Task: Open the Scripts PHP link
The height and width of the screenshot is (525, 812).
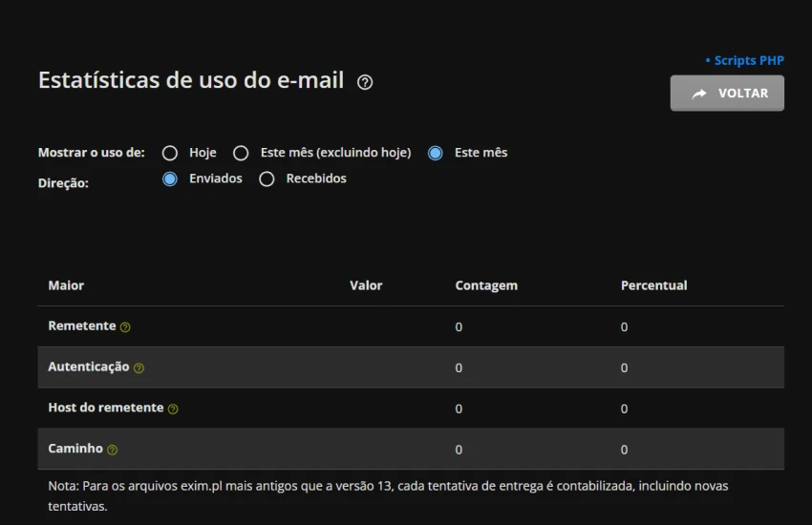Action: coord(748,60)
